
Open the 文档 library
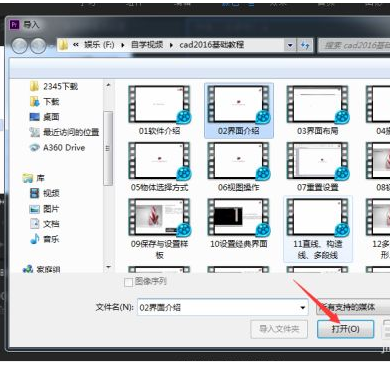[x=45, y=224]
